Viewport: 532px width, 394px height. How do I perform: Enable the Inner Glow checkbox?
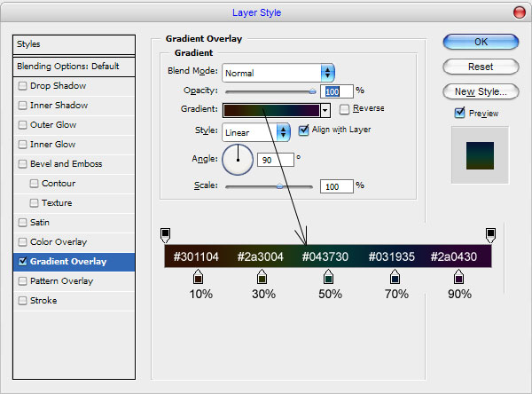pos(22,145)
